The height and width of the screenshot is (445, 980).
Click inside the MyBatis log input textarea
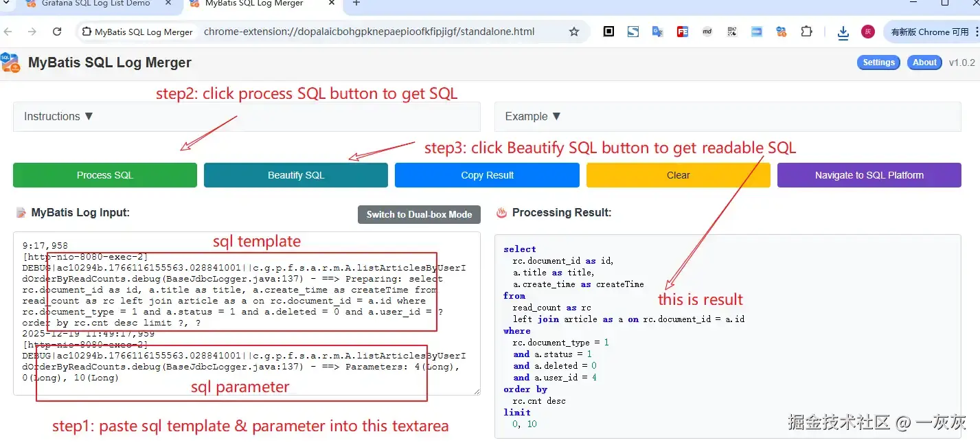point(247,314)
